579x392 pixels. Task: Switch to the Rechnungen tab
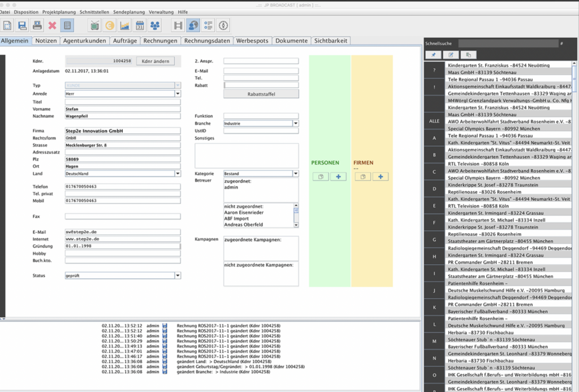(160, 41)
